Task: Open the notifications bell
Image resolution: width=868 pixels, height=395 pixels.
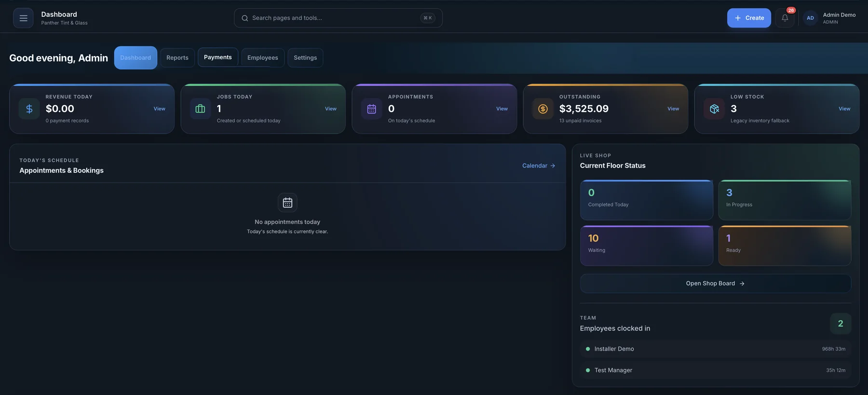Action: coord(785,18)
